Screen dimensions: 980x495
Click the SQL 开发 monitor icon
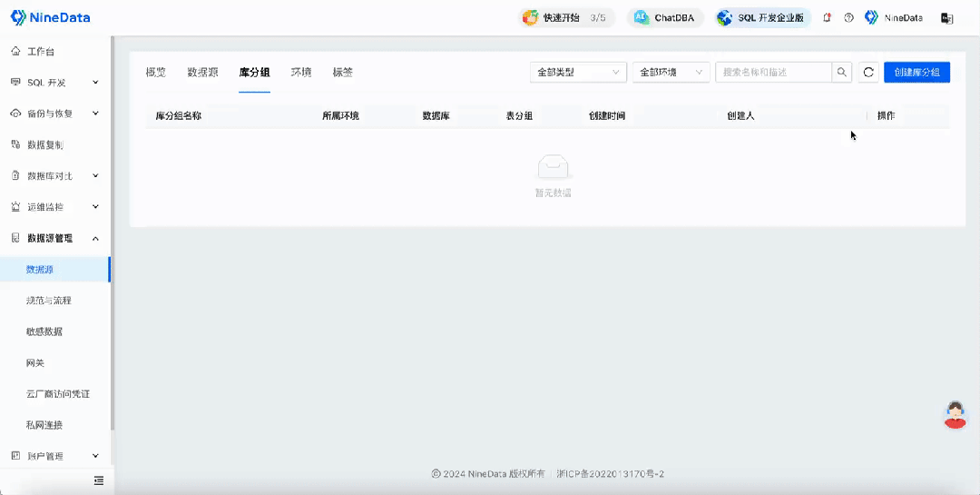coord(15,83)
